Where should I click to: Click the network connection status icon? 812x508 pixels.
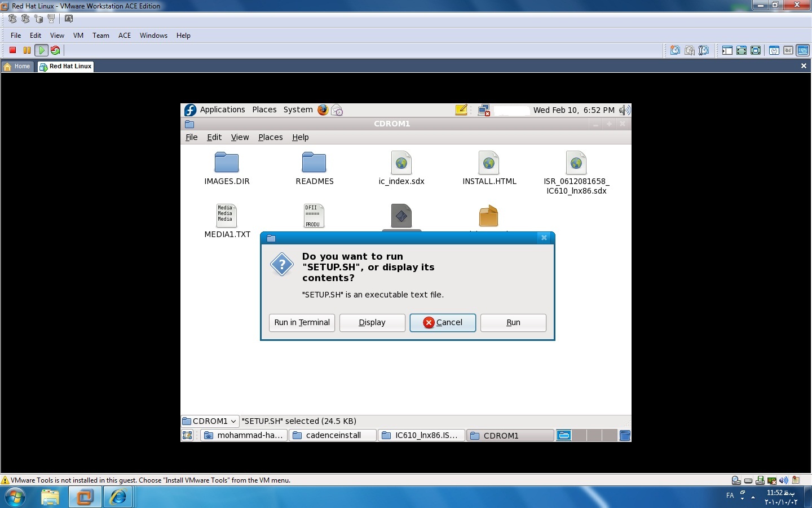click(x=484, y=110)
